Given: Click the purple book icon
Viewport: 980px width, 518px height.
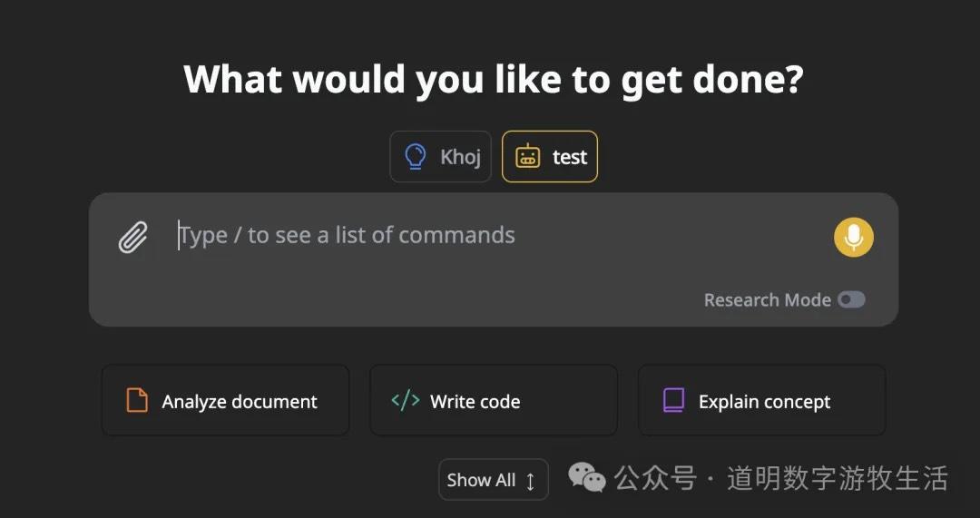Looking at the screenshot, I should click(673, 400).
